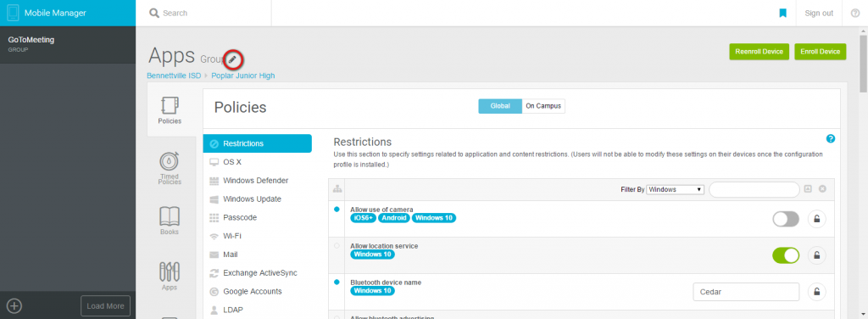868x319 pixels.
Task: Click the collapse icon beside filter field
Action: [x=808, y=189]
